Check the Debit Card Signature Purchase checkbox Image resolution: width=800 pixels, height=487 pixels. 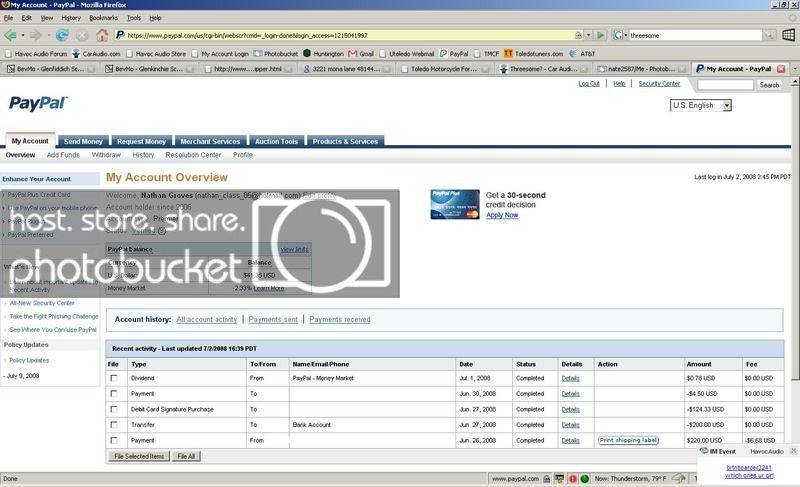pyautogui.click(x=114, y=409)
